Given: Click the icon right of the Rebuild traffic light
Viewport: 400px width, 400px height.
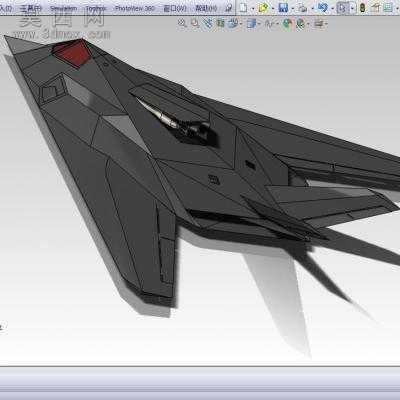Looking at the screenshot, I should pos(376,8).
